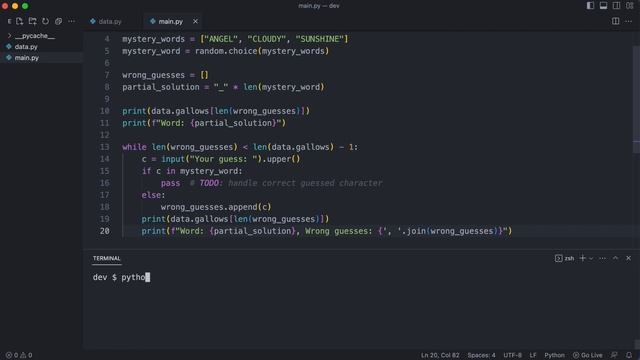Open the explorer more actions ellipsis

click(71, 21)
